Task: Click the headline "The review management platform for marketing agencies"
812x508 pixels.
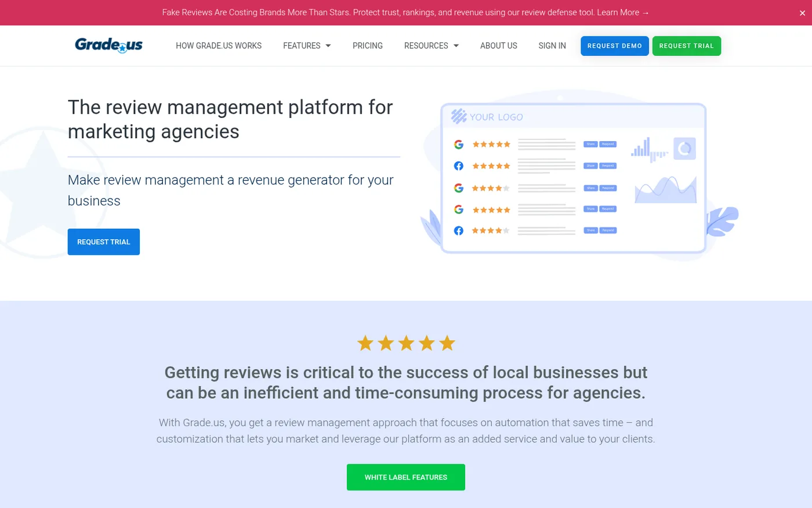Action: [x=230, y=120]
